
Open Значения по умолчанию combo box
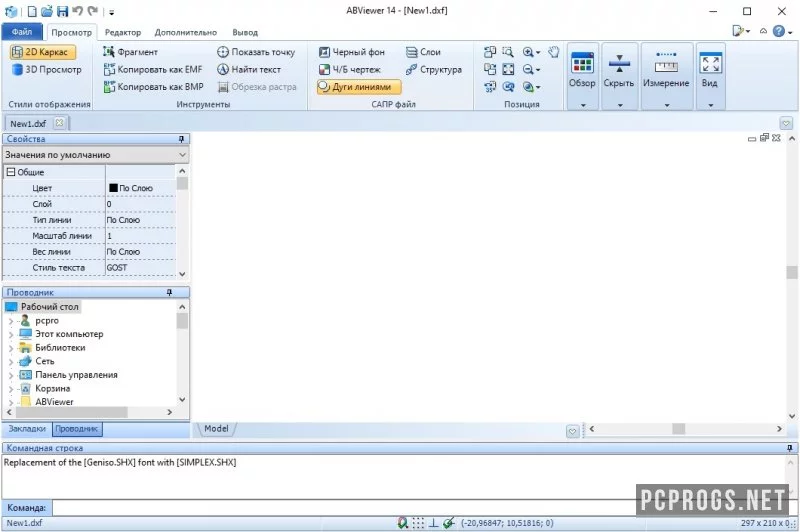tap(96, 155)
